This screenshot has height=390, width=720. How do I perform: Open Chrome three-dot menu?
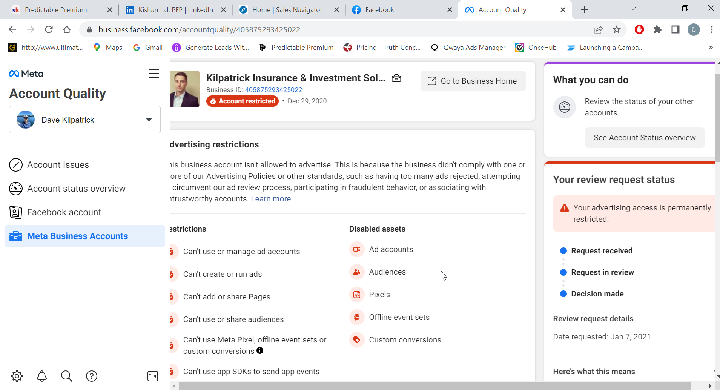pyautogui.click(x=711, y=29)
